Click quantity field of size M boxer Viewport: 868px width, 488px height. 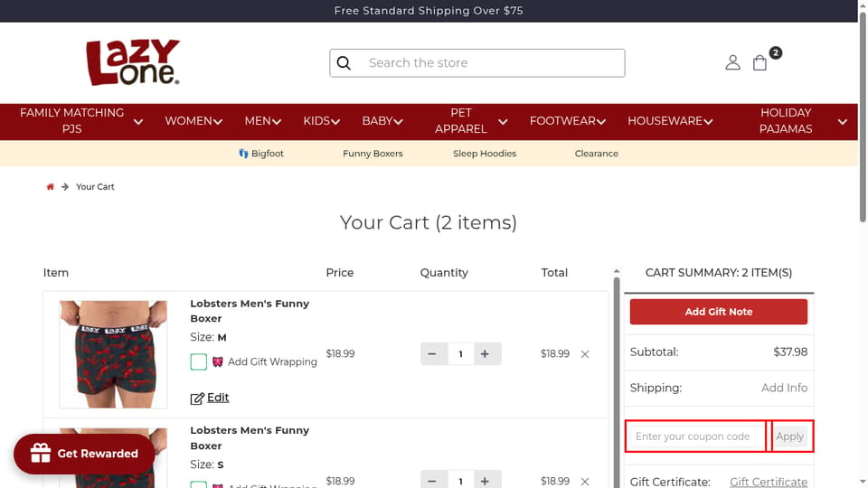click(x=460, y=354)
